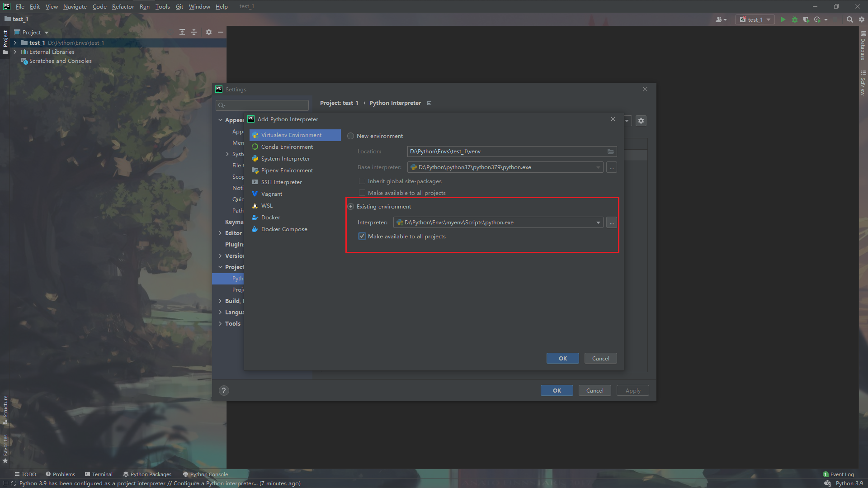Close the Add Python Interpreter dialog
Screen dimensions: 868x488
613,119
